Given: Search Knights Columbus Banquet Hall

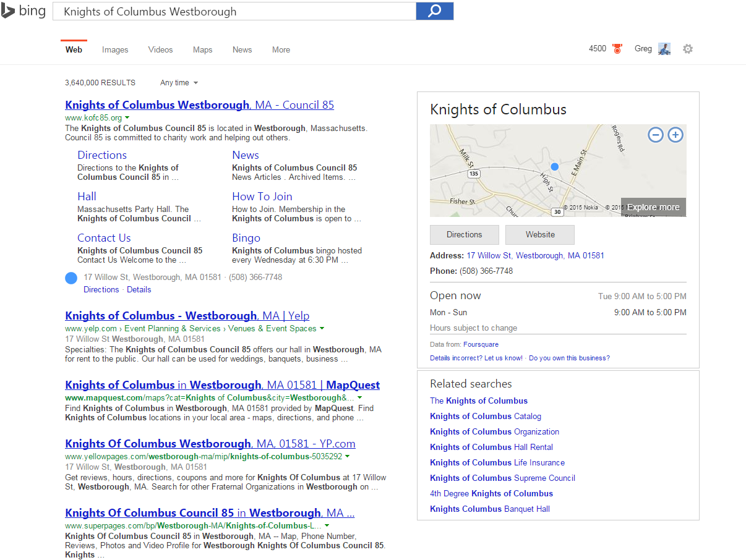Looking at the screenshot, I should [x=490, y=509].
